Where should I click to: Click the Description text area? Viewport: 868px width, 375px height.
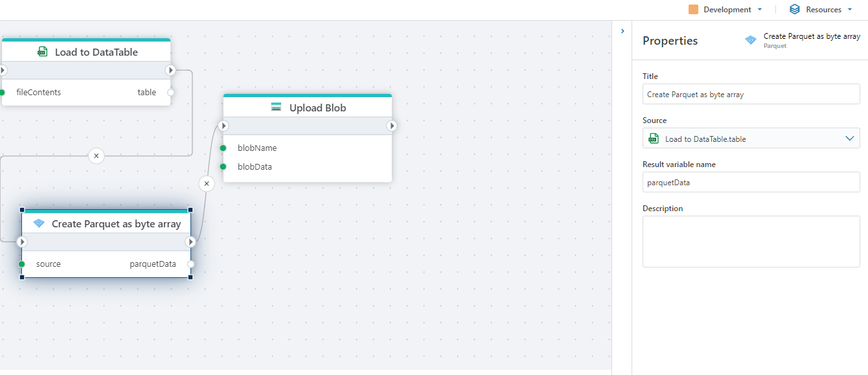[x=751, y=241]
